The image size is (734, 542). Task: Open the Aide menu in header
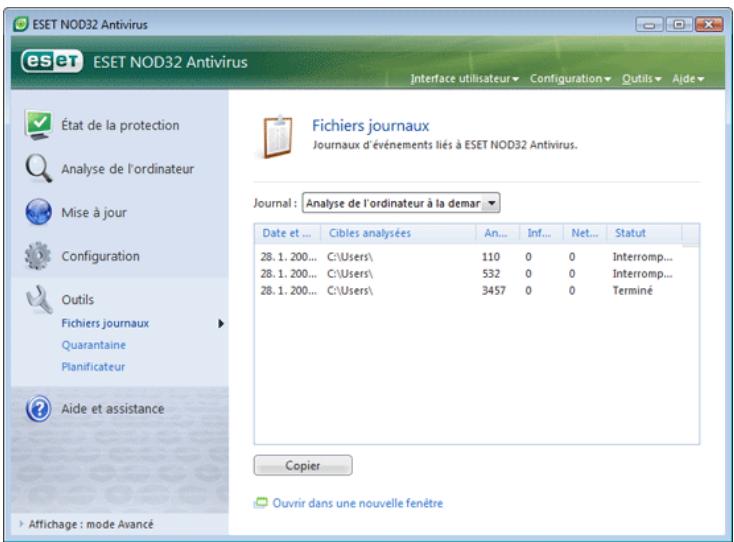coord(688,79)
